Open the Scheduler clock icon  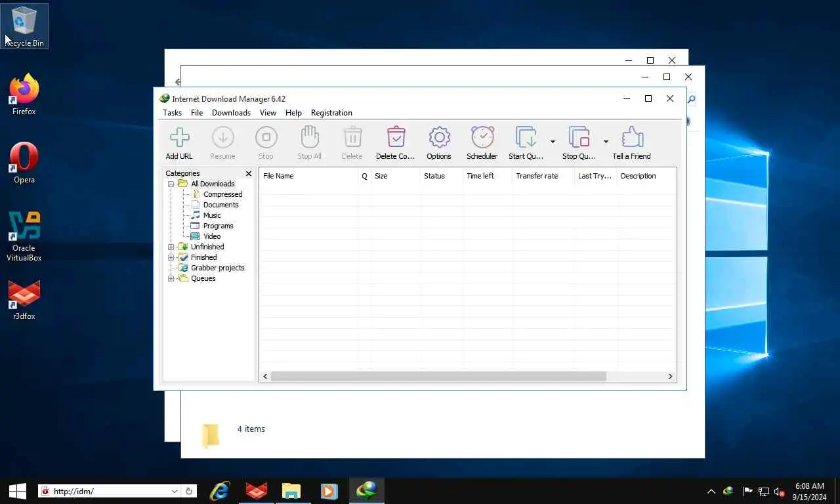pyautogui.click(x=482, y=138)
